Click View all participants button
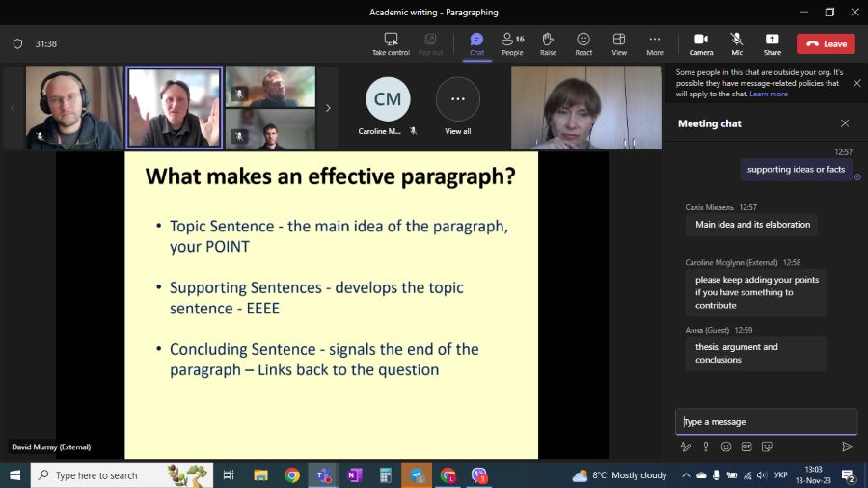This screenshot has width=868, height=488. (x=458, y=106)
